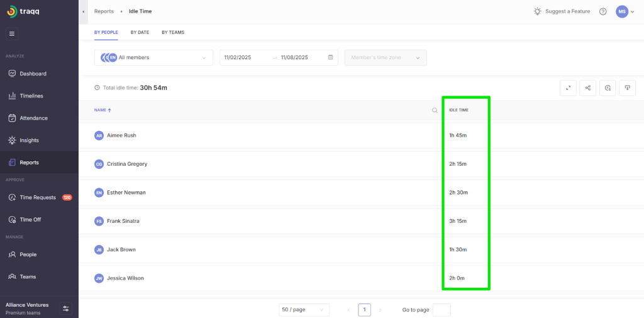Screen dimensions: 644x318
Task: Open the help question mark icon
Action: tap(602, 11)
